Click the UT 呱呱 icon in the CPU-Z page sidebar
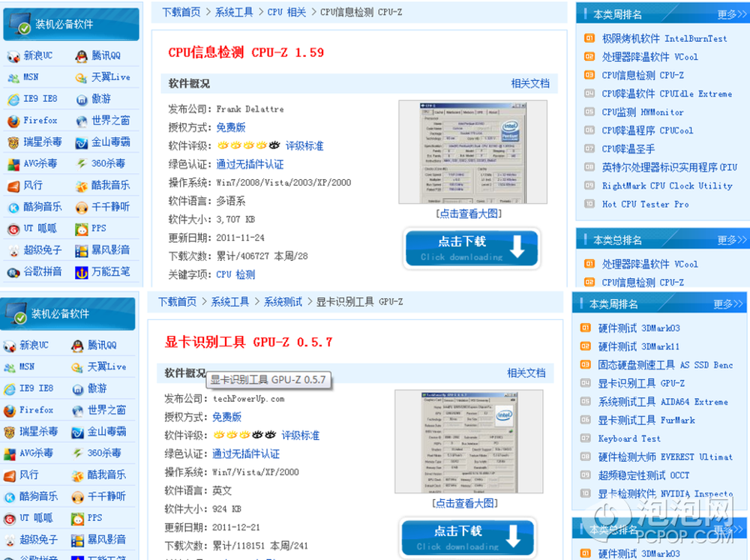Image resolution: width=750 pixels, height=560 pixels. [13, 229]
